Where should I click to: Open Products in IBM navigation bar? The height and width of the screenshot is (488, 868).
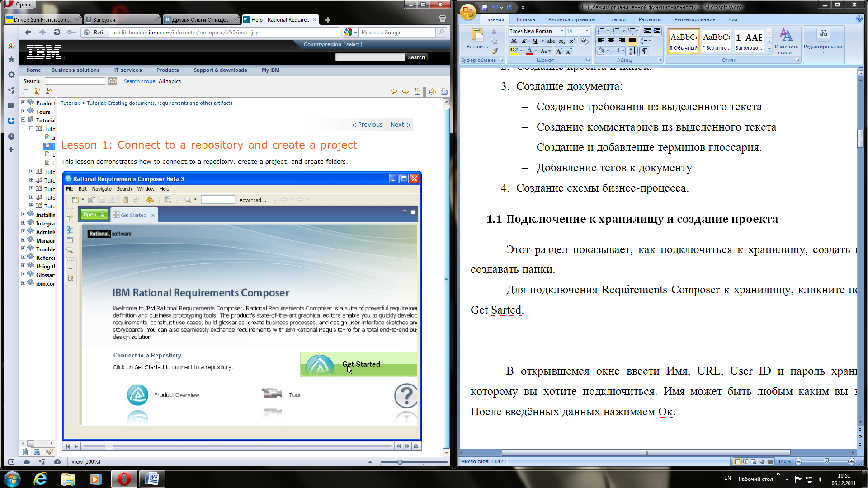point(167,70)
